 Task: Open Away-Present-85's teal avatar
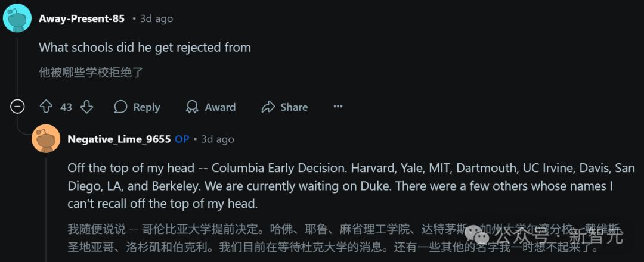(17, 18)
